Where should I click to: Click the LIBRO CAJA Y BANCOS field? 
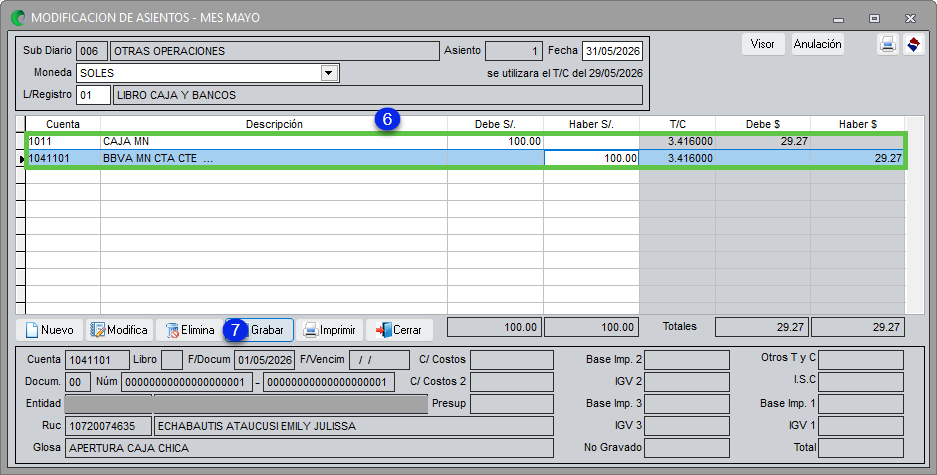point(378,95)
